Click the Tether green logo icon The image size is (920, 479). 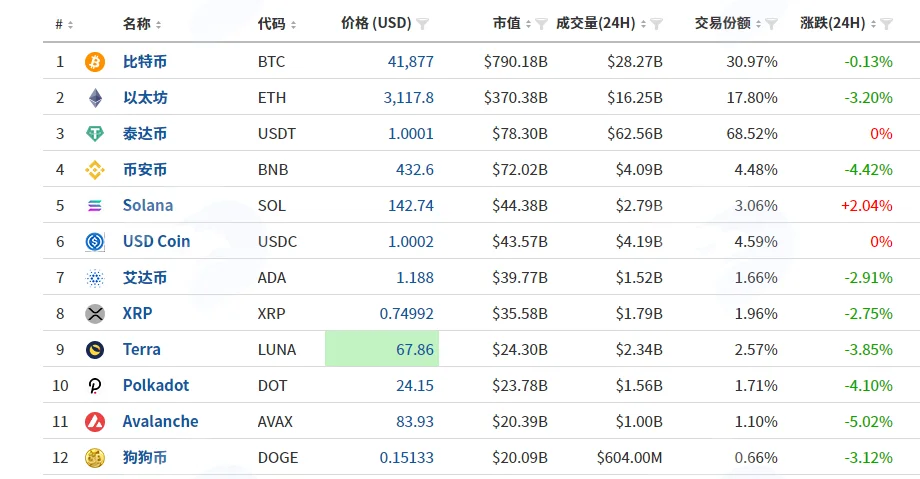point(95,134)
